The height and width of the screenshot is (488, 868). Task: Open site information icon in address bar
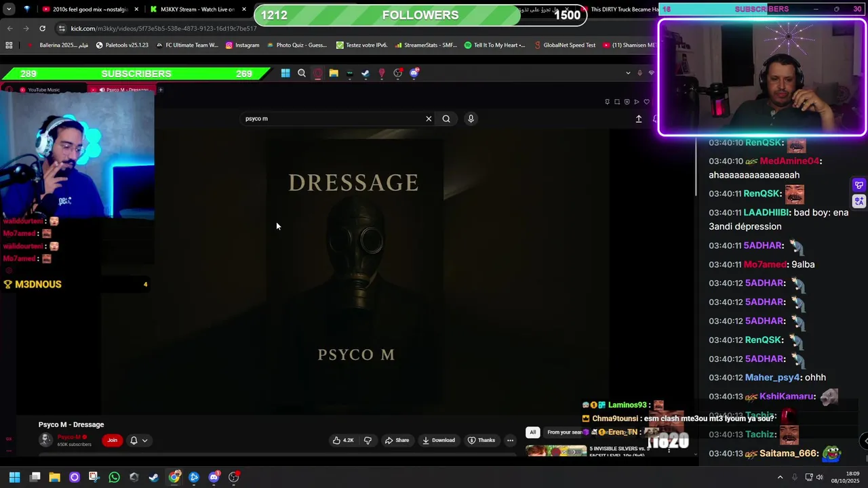62,28
